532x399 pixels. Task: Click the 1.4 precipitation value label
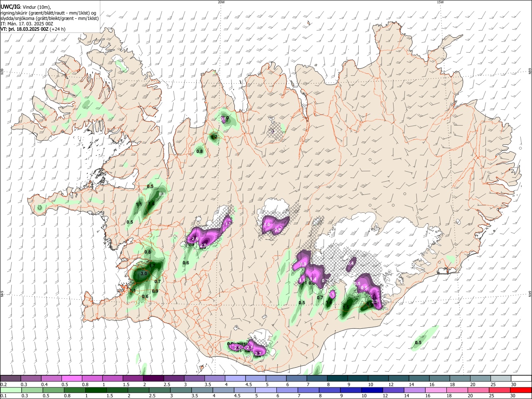[314, 279]
